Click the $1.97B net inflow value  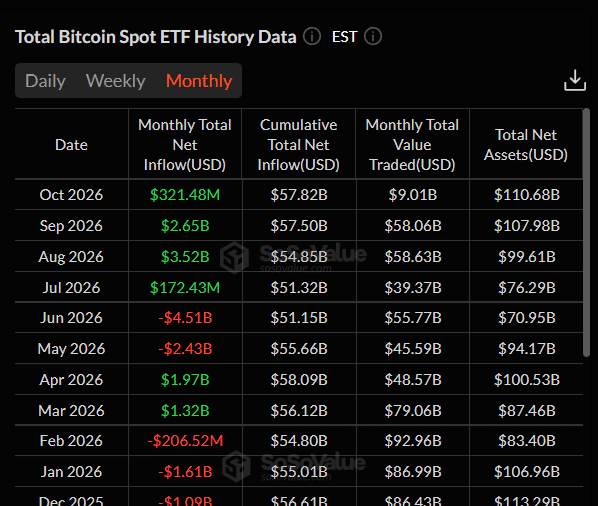pos(185,380)
